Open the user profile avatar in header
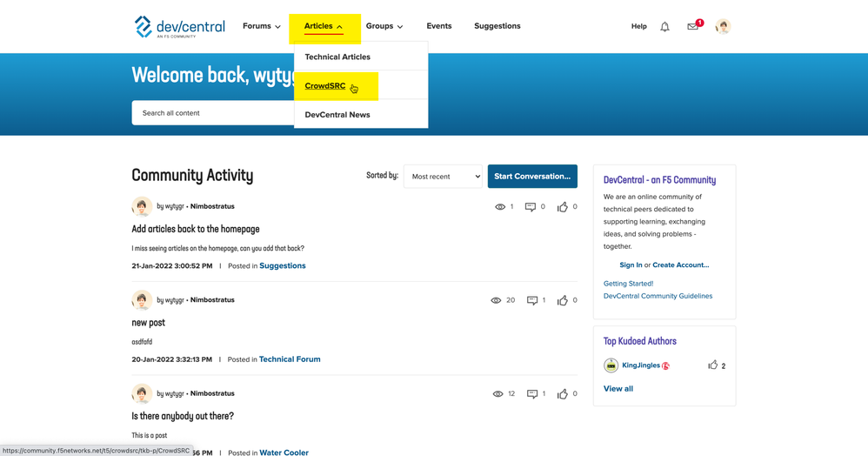Screen dimensions: 868x456 [723, 26]
